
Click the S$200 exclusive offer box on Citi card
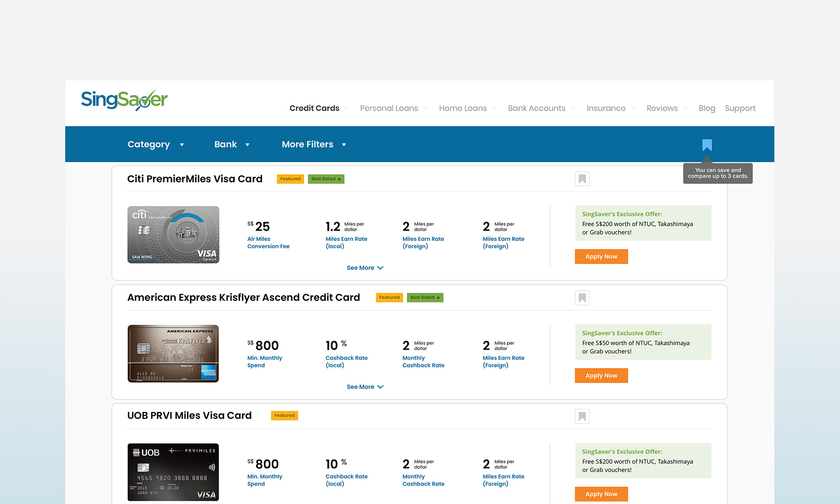tap(643, 223)
